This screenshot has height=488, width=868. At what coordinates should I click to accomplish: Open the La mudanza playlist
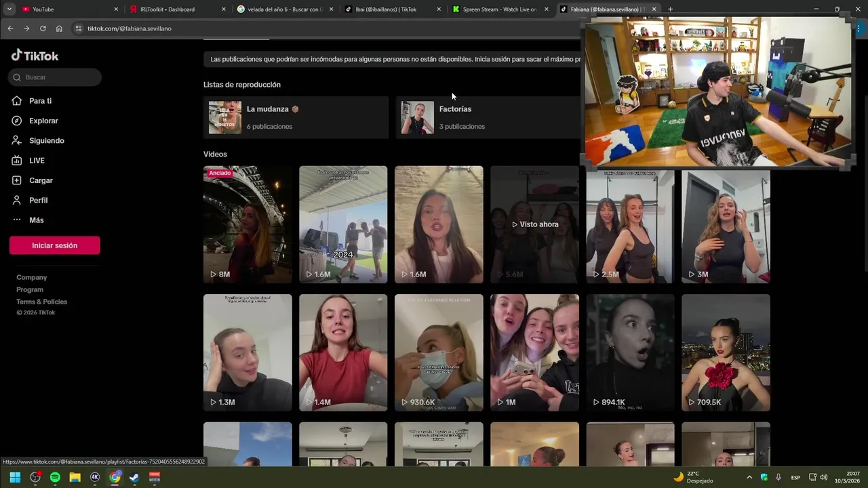pyautogui.click(x=296, y=117)
